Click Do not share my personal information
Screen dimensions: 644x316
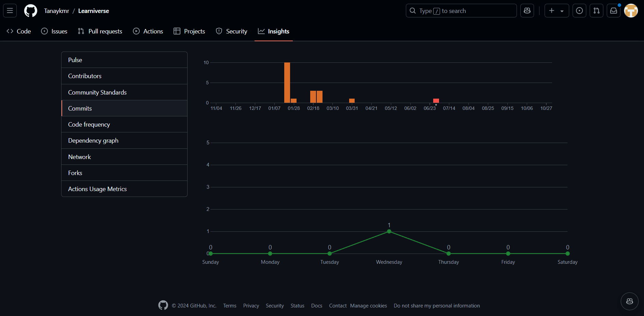pyautogui.click(x=437, y=306)
